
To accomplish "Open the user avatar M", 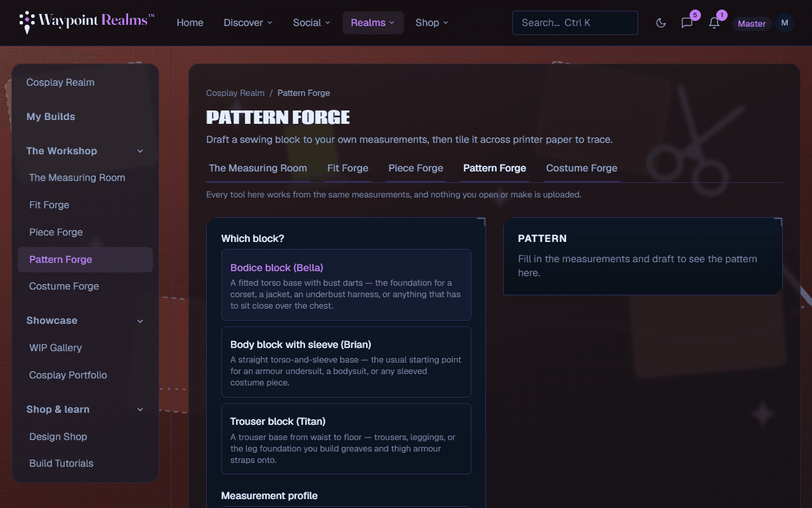I will point(785,23).
